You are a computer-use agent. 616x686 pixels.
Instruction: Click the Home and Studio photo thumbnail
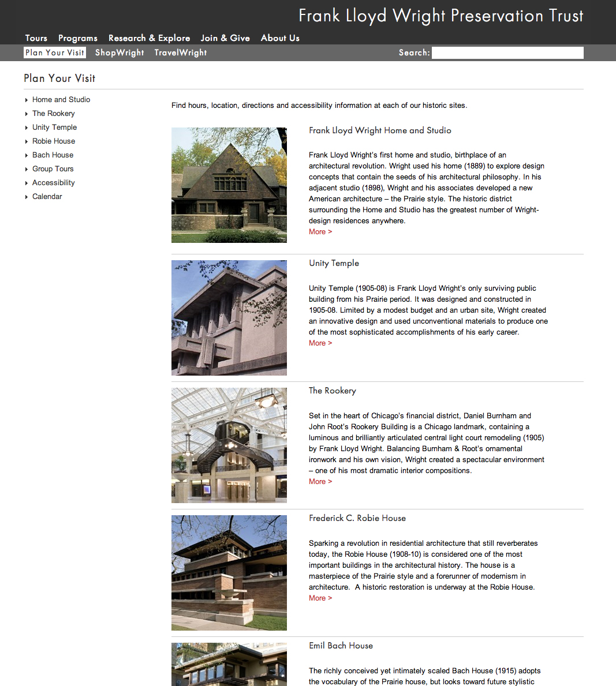pos(229,185)
